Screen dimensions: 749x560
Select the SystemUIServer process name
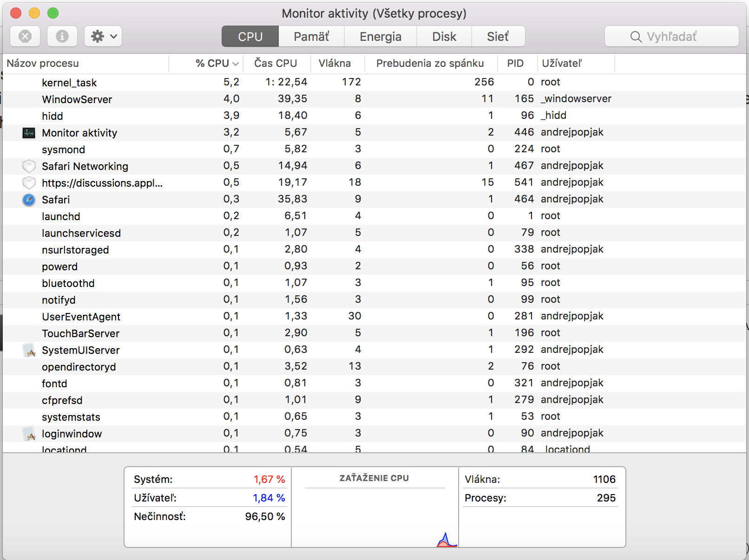point(81,350)
